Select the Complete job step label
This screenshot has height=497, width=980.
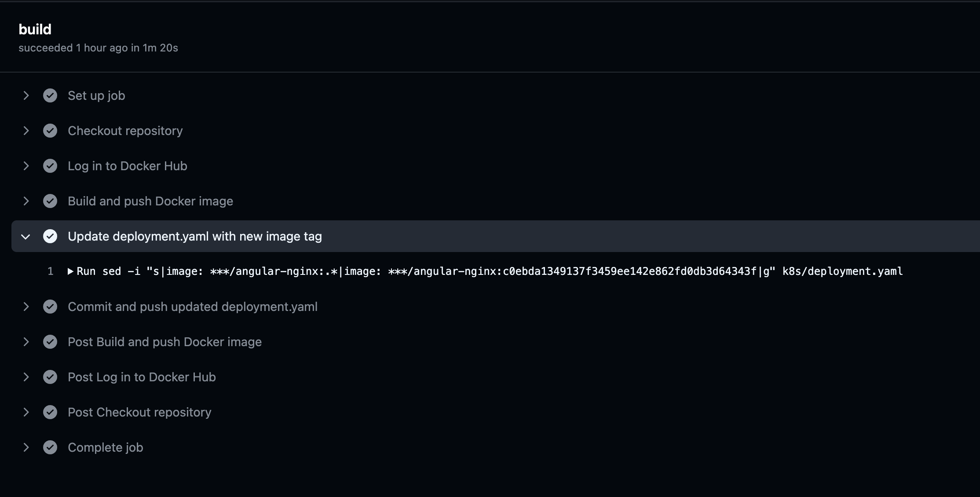coord(106,447)
